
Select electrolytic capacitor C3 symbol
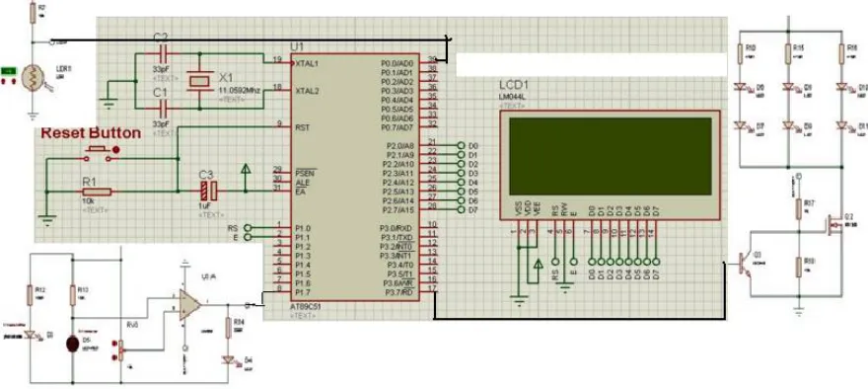click(x=210, y=192)
